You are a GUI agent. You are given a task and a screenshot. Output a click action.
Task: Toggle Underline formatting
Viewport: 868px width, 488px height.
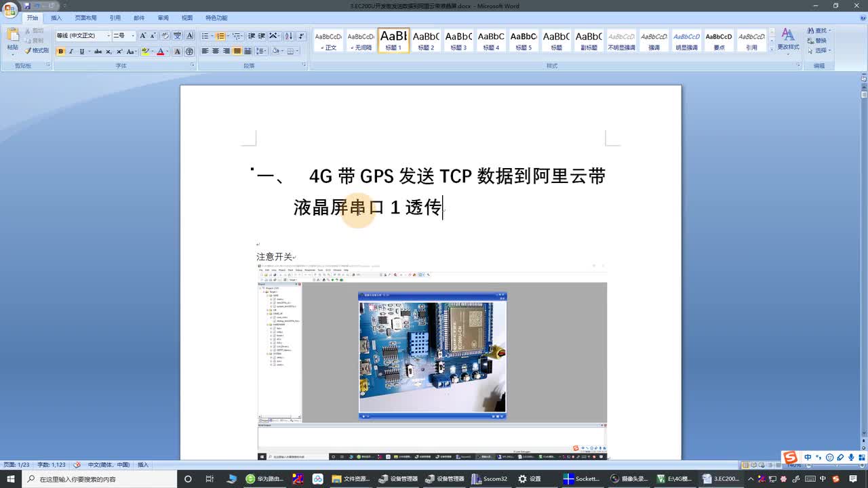[x=82, y=52]
